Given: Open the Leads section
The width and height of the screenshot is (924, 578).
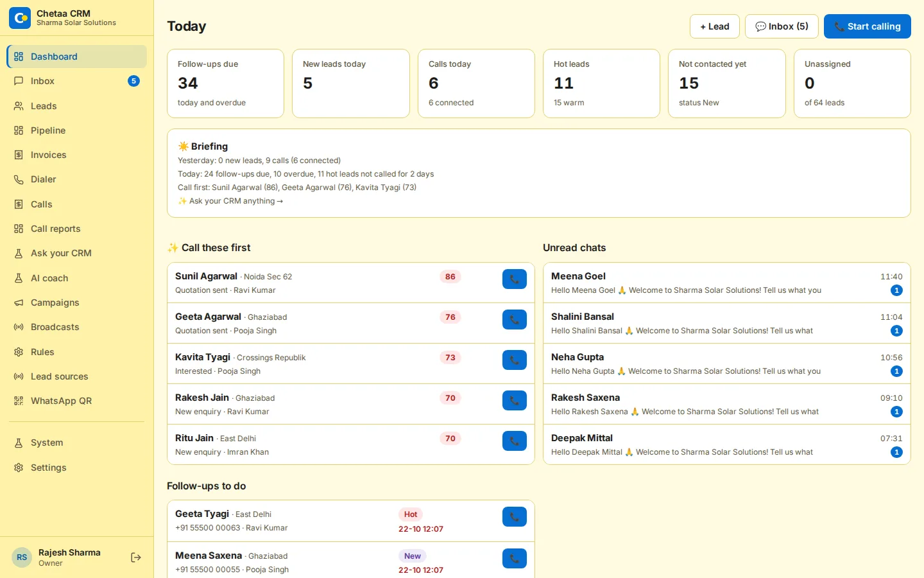Looking at the screenshot, I should pyautogui.click(x=77, y=106).
